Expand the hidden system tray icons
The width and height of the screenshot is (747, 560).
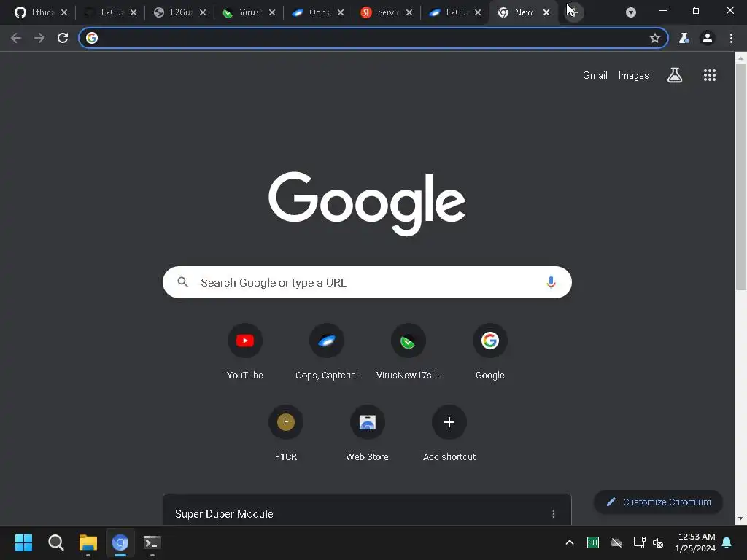[569, 542]
